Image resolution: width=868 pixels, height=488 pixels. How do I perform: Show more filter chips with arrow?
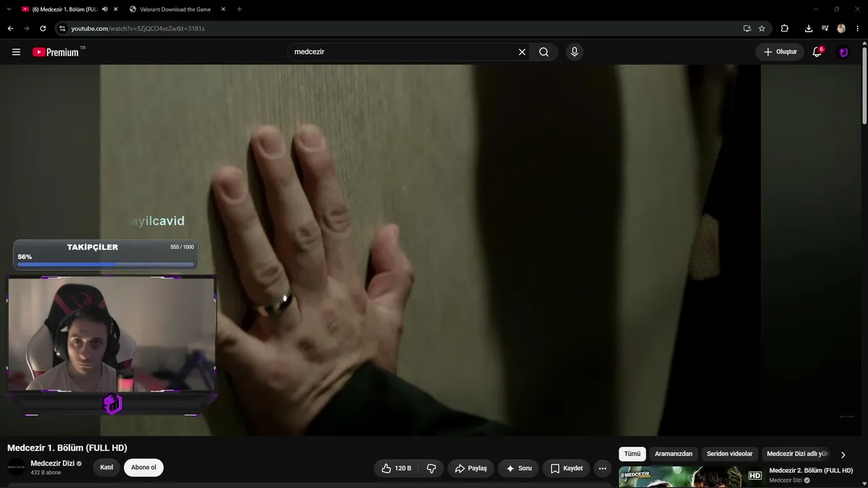coord(843,455)
